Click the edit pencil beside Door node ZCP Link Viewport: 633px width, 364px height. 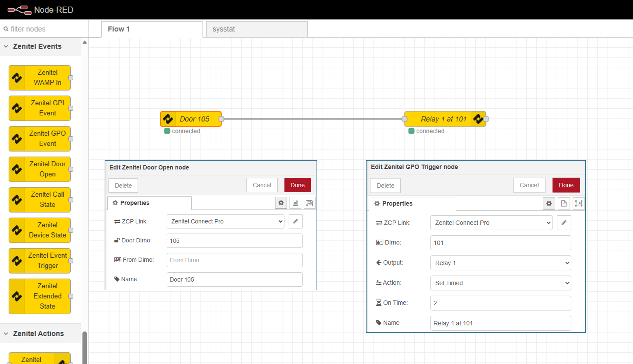[295, 221]
